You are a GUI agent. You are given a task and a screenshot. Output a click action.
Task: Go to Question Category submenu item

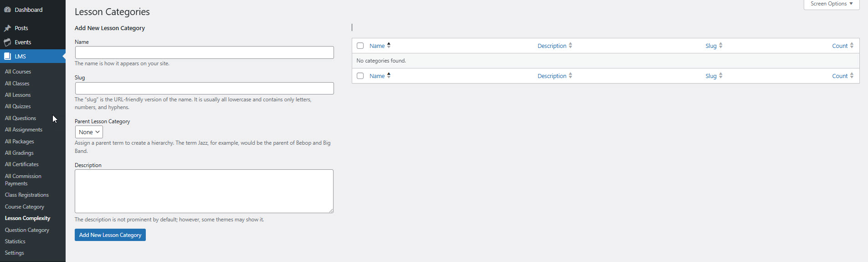tap(27, 230)
